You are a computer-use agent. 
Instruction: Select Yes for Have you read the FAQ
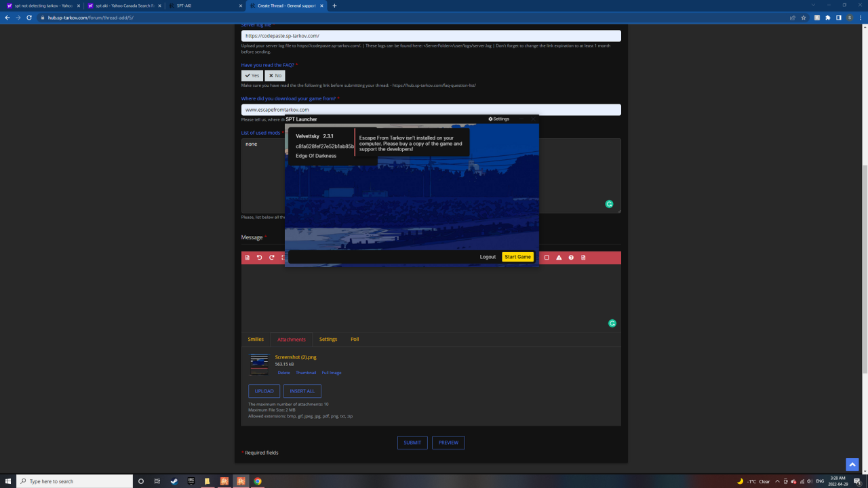252,76
